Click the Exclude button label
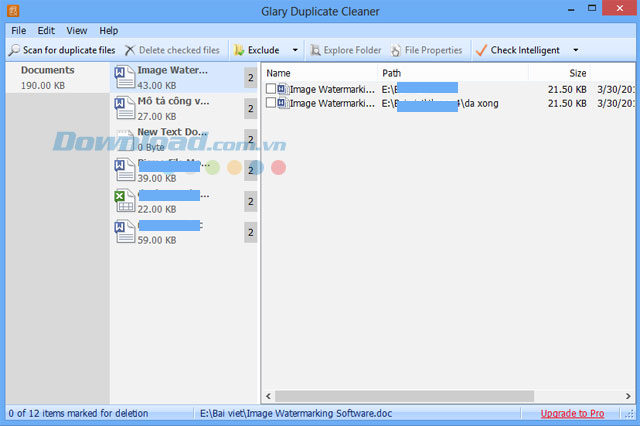The height and width of the screenshot is (426, 640). (264, 50)
